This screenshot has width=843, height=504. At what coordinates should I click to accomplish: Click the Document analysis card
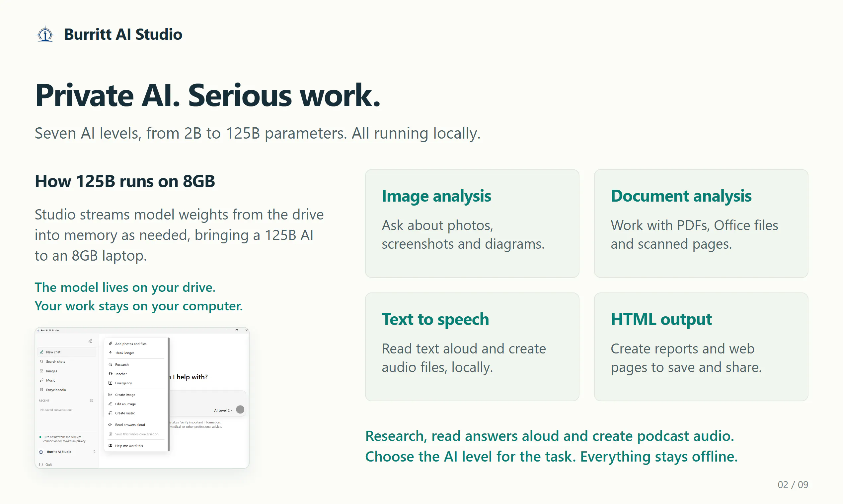coord(701,223)
